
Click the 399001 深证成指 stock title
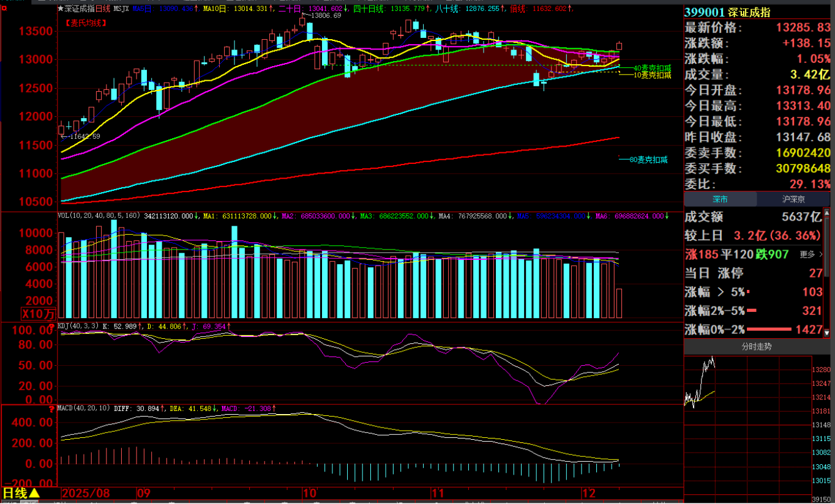click(x=727, y=12)
